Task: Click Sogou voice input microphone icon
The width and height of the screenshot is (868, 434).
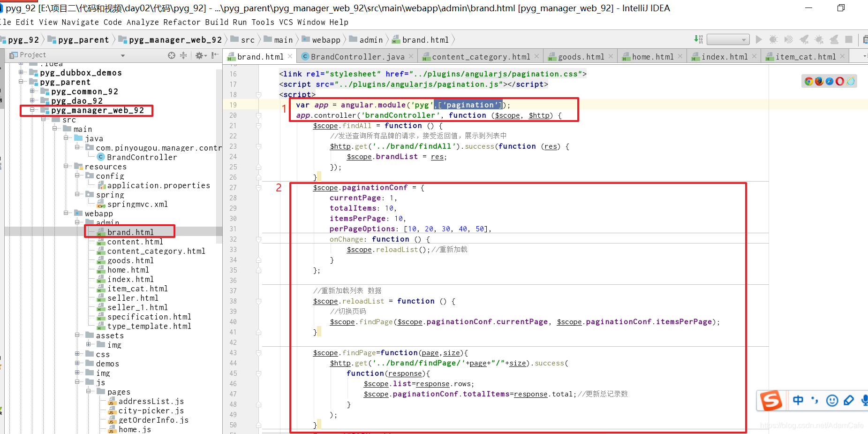Action: (x=865, y=400)
